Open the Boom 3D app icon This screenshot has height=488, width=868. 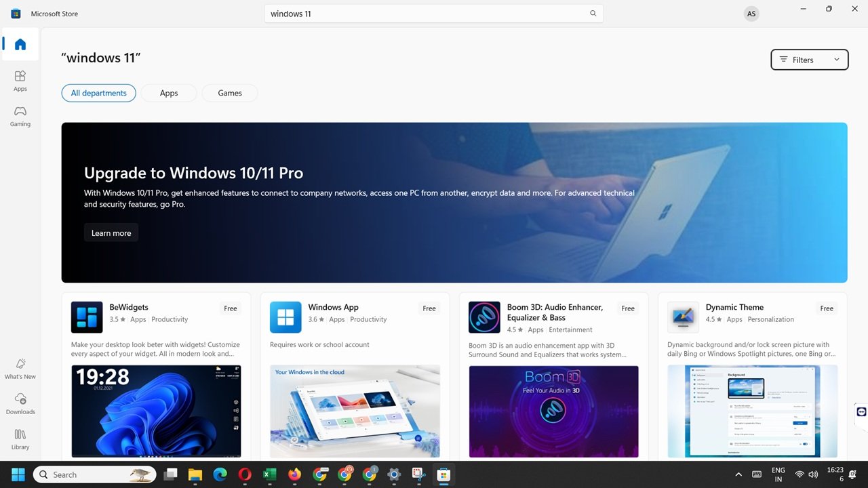click(484, 317)
